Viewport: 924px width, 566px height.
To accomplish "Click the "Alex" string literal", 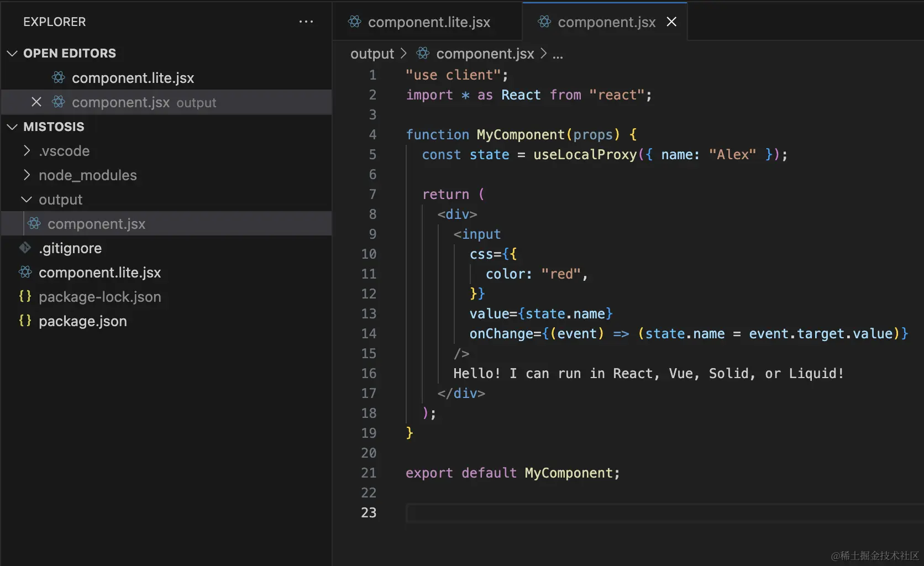I will click(732, 154).
